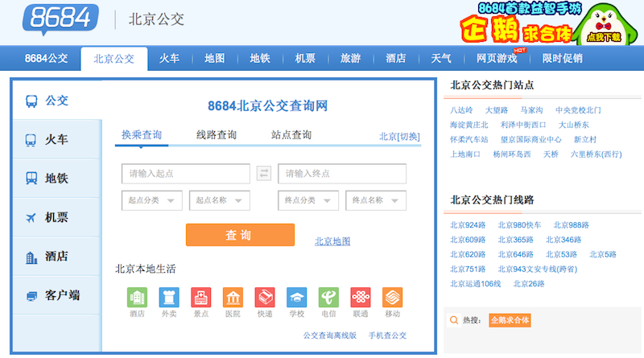Open the 北京924路 route link
Viewport: 644px width, 358px height.
[x=468, y=225]
